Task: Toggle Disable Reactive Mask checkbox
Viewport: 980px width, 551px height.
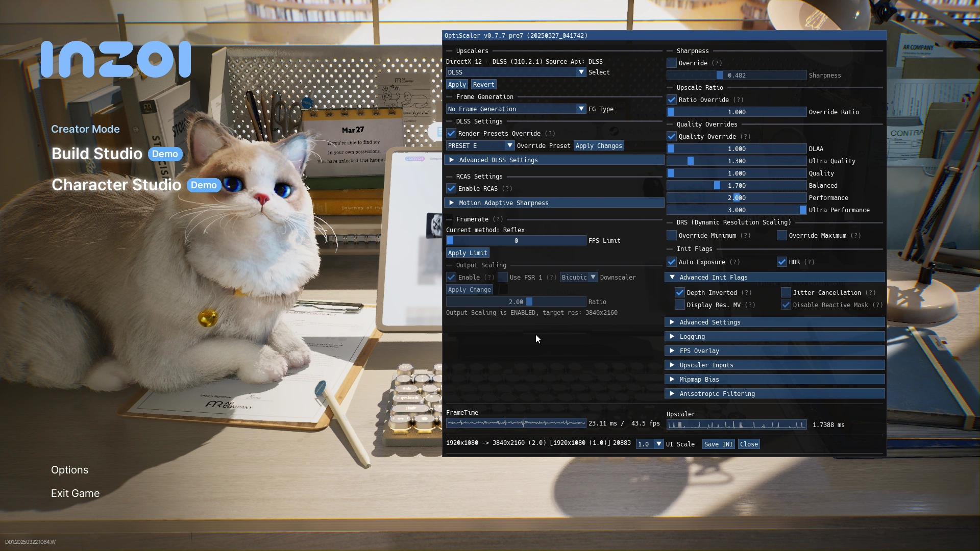Action: tap(786, 305)
